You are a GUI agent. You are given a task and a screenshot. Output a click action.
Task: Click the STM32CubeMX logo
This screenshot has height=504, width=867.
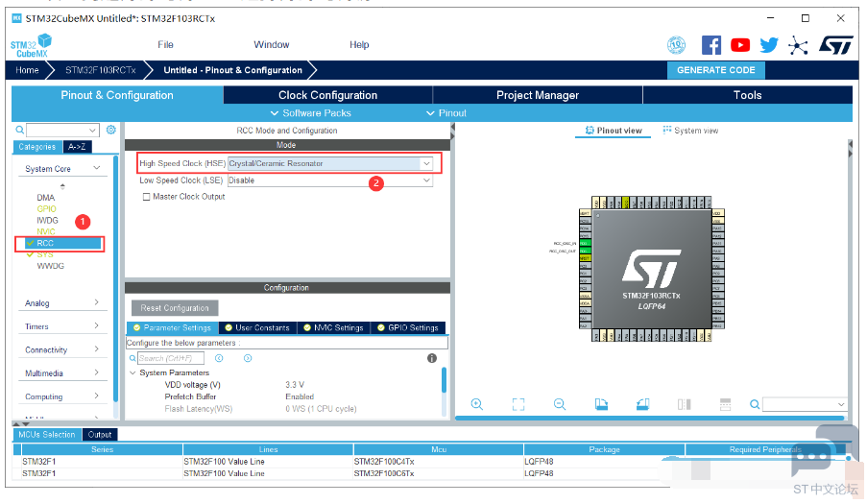31,46
